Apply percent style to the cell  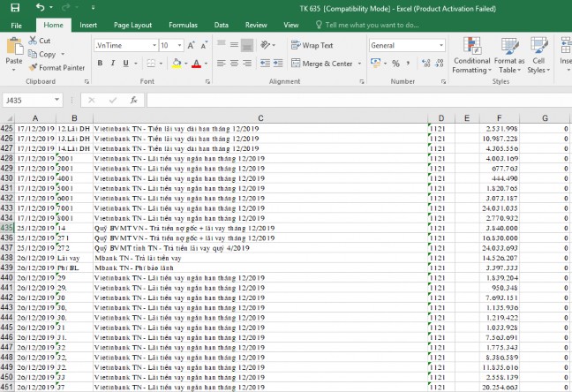point(396,64)
